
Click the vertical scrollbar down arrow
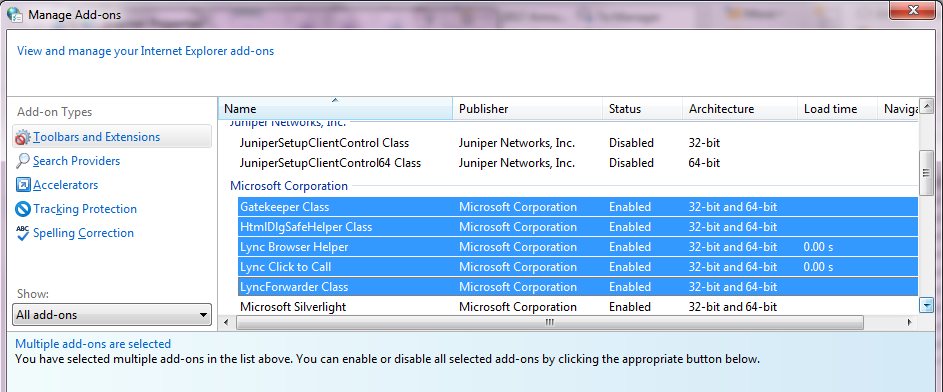926,306
